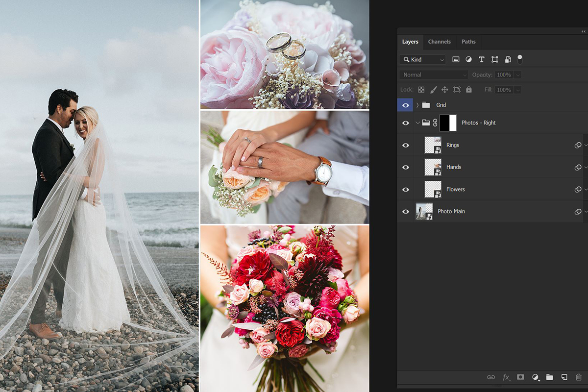Hide the Photo Main layer

(405, 211)
